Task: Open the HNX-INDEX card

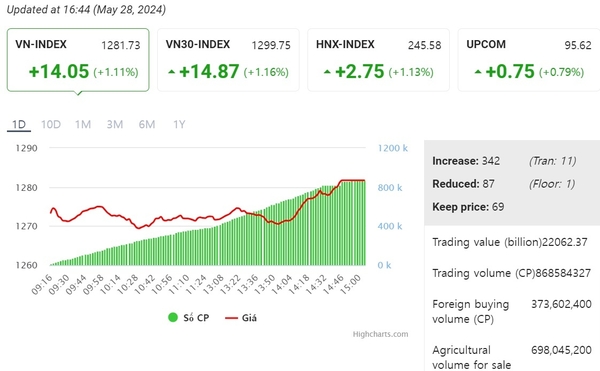Action: pos(378,60)
